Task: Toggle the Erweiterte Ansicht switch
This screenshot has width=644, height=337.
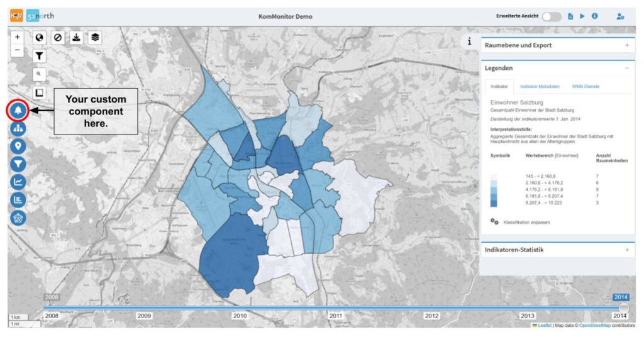Action: (551, 16)
